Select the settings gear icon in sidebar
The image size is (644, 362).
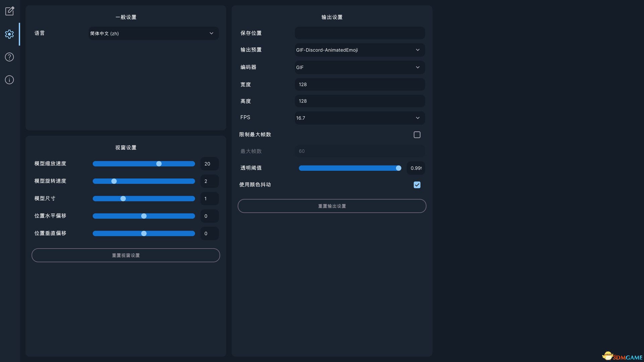(x=9, y=34)
